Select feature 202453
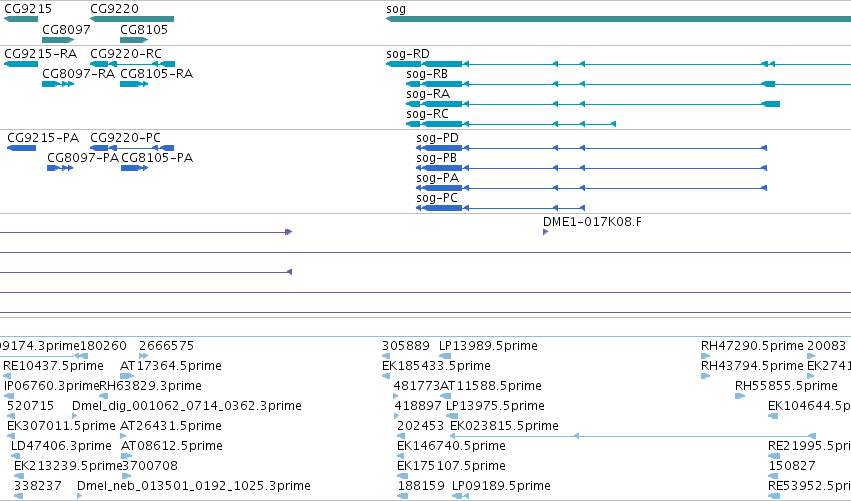The image size is (851, 501). [421, 426]
